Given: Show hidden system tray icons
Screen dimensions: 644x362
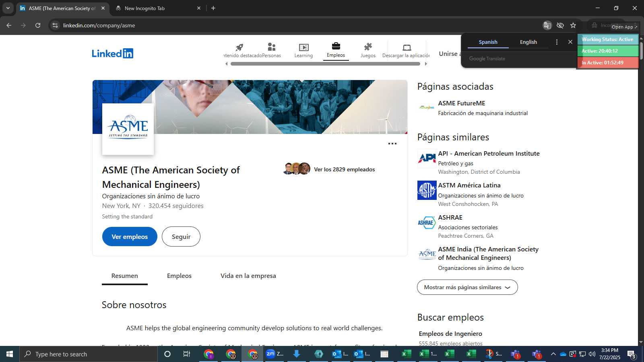Looking at the screenshot, I should [553, 354].
